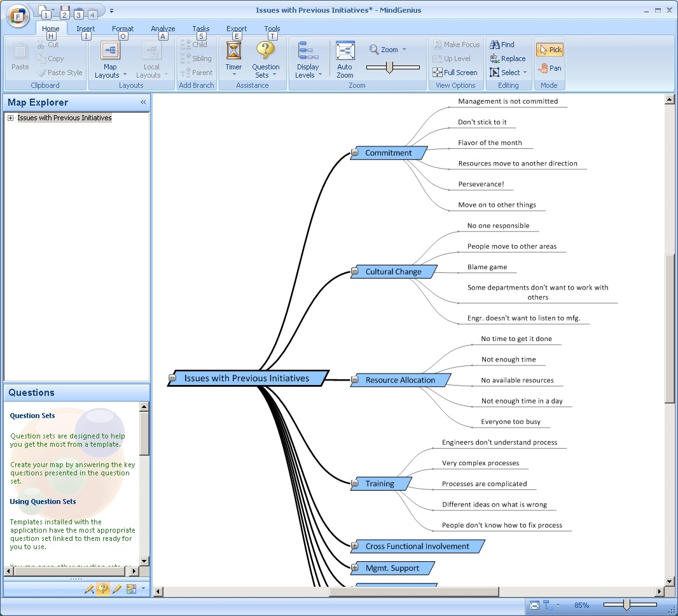Select 'Everyone too busy' branch text
Viewport: 678px width, 616px height.
click(511, 421)
